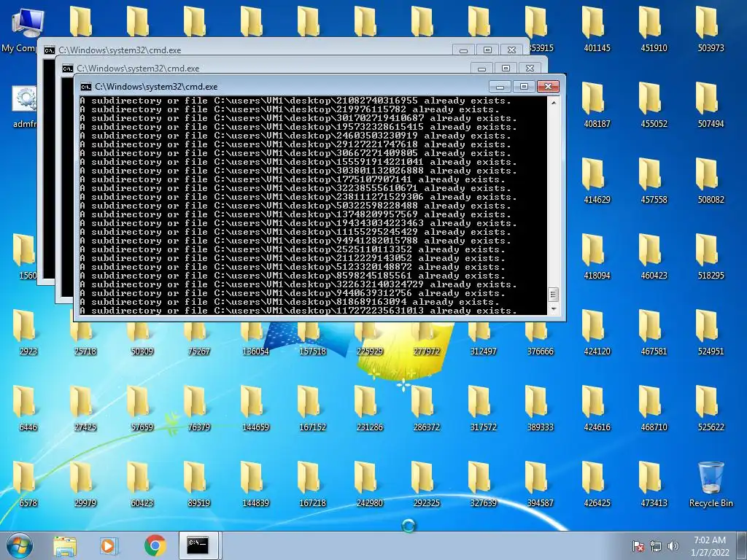Select folder named 231286
This screenshot has width=747, height=560.
(x=369, y=408)
